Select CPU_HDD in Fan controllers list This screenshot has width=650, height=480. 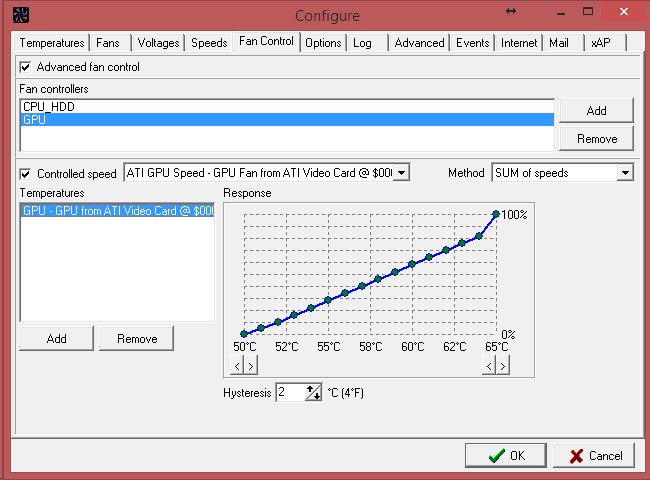[49, 106]
